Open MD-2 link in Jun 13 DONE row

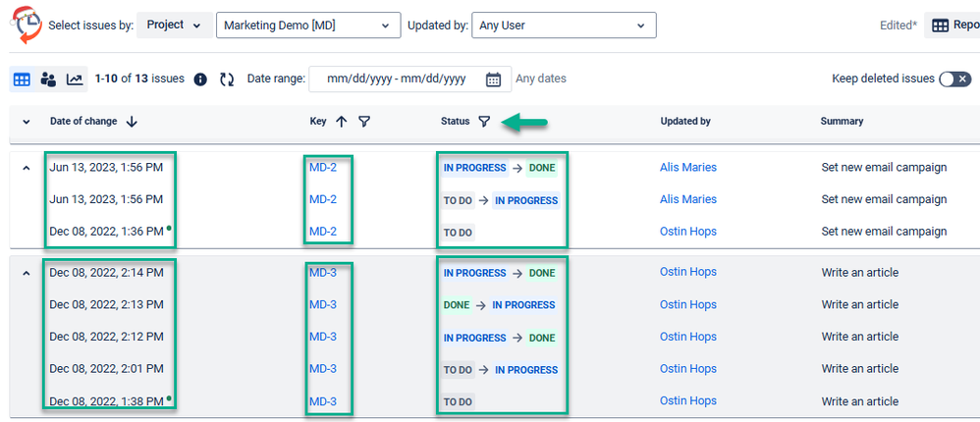click(x=323, y=167)
